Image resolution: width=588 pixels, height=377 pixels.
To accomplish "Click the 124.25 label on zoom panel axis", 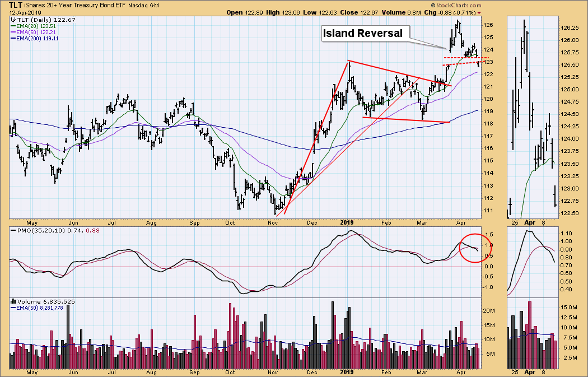I will [x=570, y=127].
